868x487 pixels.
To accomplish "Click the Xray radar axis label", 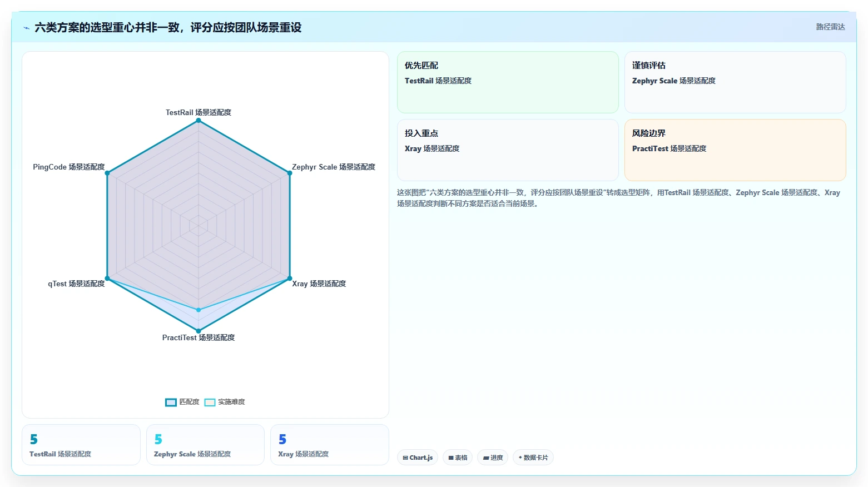I will pos(319,284).
